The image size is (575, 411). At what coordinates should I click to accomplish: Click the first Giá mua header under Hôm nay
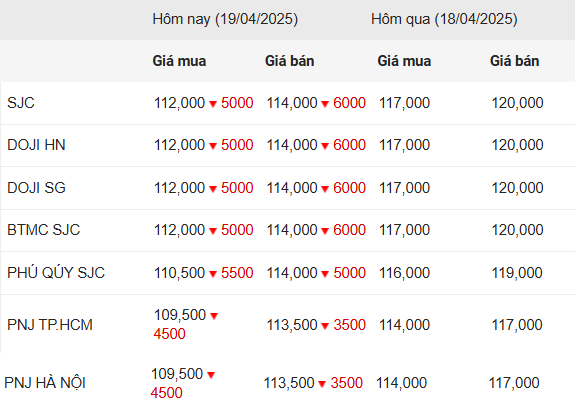coord(179,61)
